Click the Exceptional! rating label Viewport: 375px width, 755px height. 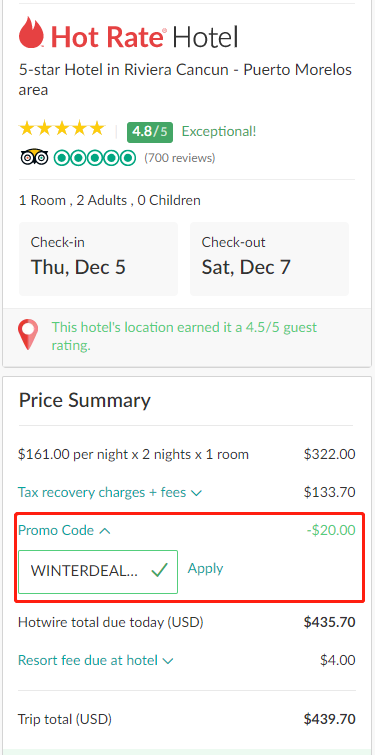[x=219, y=131]
